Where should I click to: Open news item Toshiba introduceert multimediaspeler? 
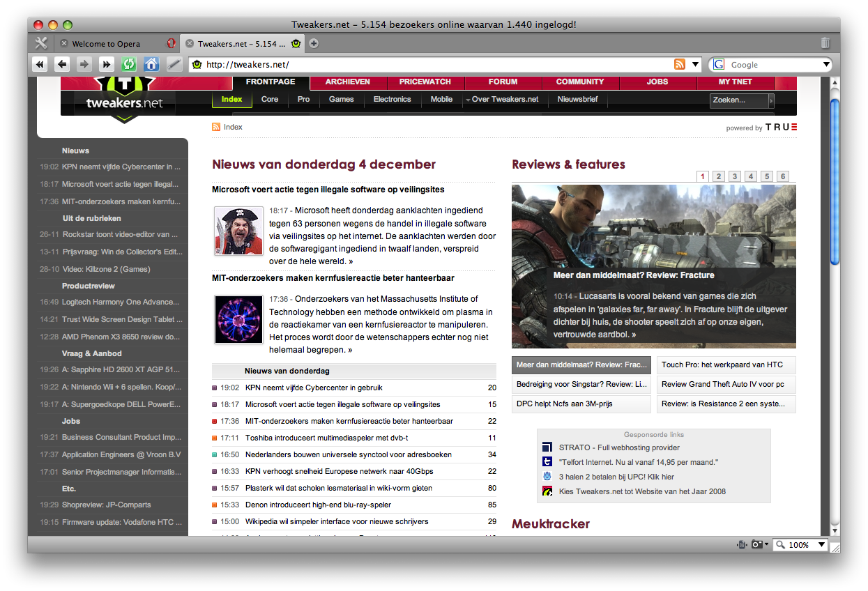tap(326, 438)
